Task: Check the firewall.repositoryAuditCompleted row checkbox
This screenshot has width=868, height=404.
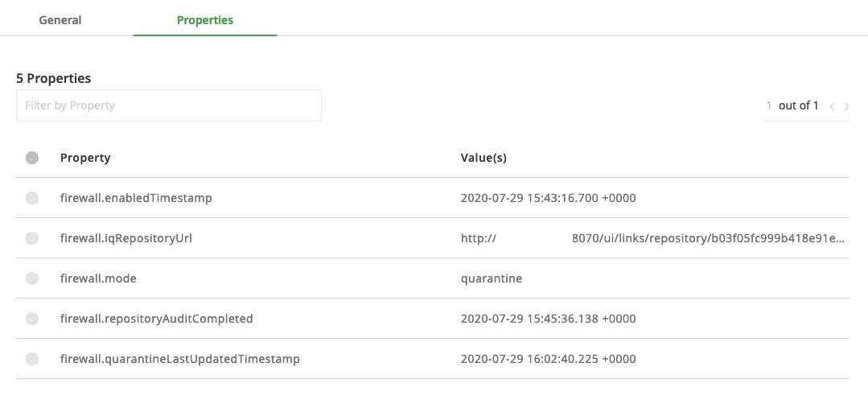Action: pyautogui.click(x=32, y=318)
